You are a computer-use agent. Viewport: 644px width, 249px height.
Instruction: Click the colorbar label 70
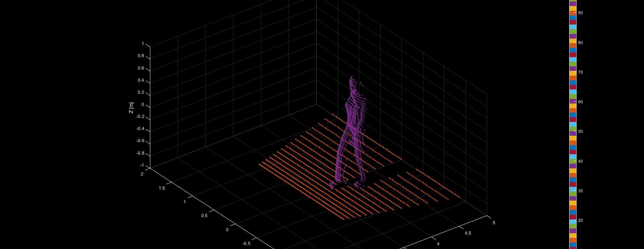coord(581,72)
